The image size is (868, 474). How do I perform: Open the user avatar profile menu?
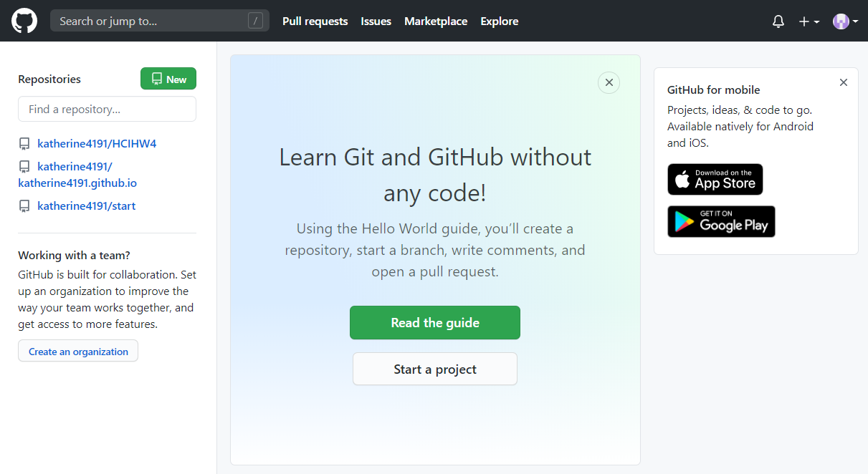[x=845, y=21]
